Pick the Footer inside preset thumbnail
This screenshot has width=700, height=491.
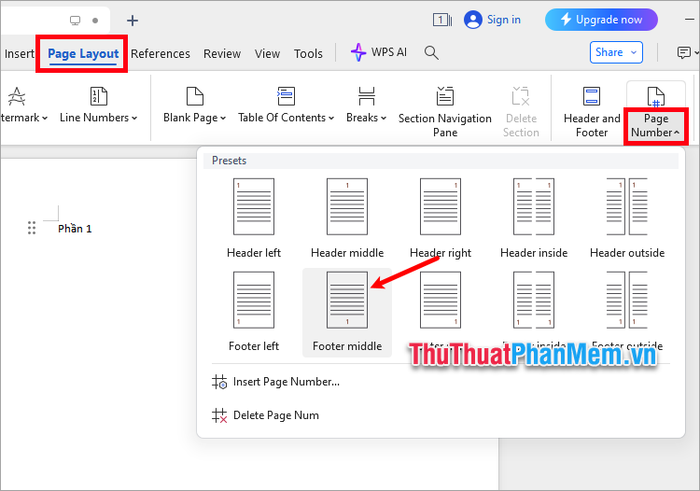pyautogui.click(x=533, y=300)
